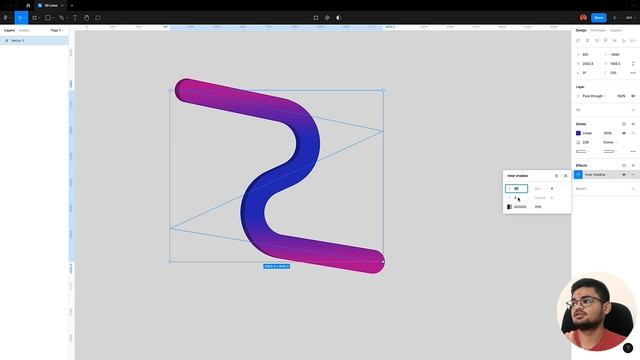Open stroke end cap dropdown
The width and height of the screenshot is (640, 360).
[x=610, y=151]
